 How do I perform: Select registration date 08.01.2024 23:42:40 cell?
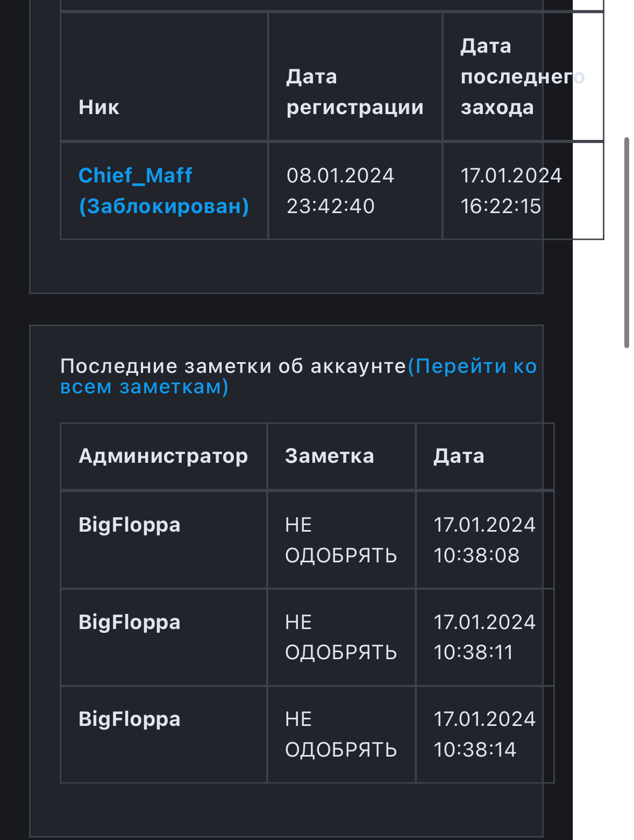[x=340, y=190]
